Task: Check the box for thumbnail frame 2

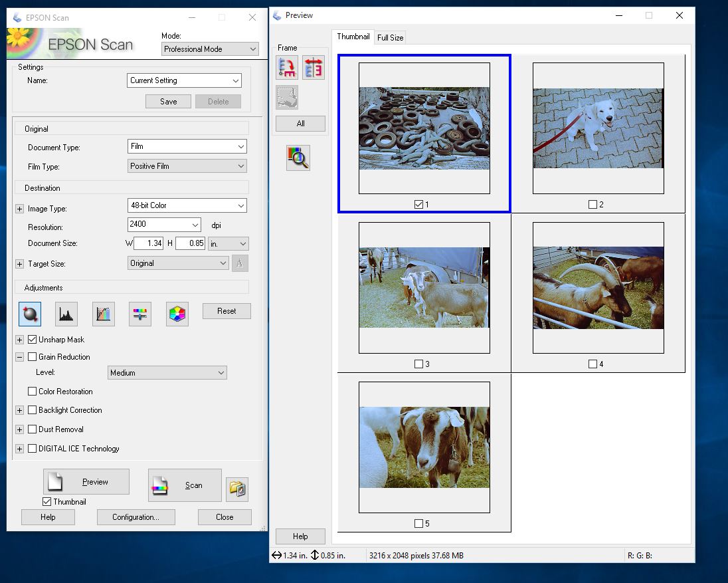Action: point(592,204)
